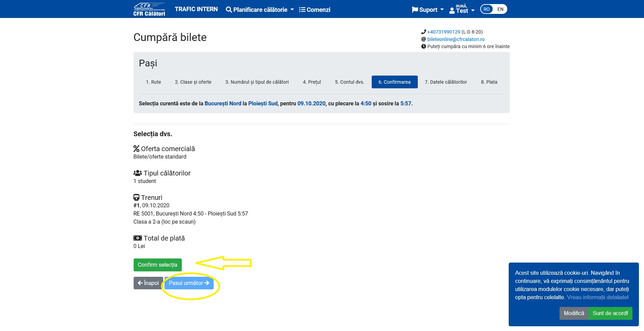Click the 5:57 arrival time link

(x=406, y=104)
